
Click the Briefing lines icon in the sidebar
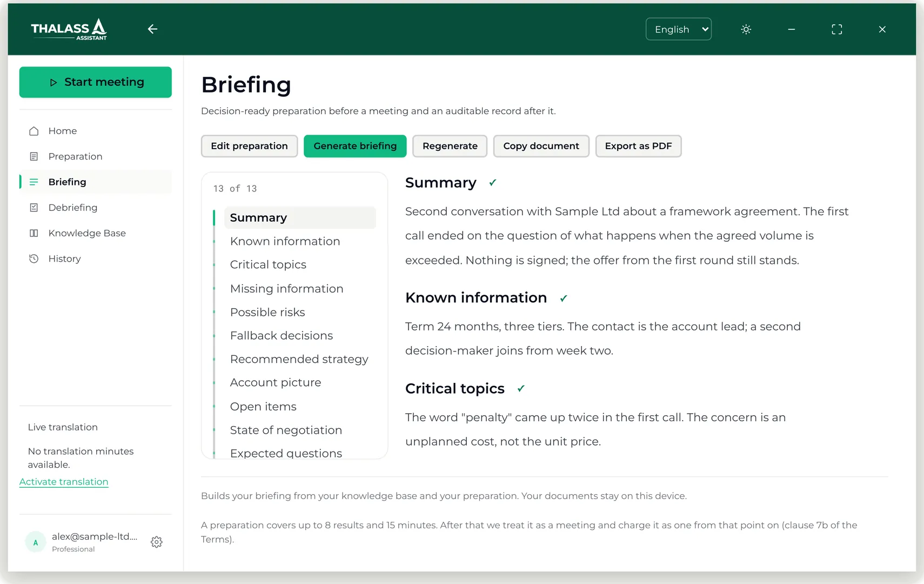(34, 182)
